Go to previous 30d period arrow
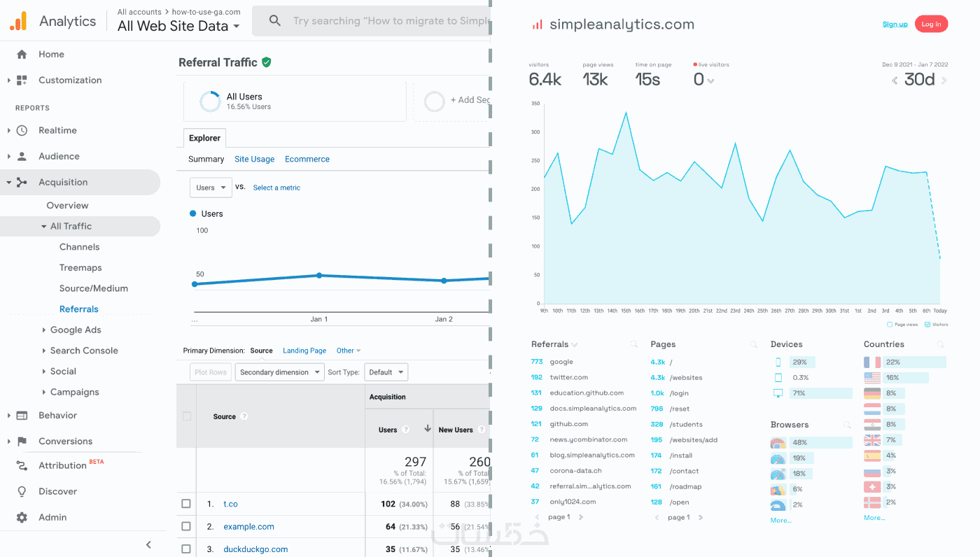Image resolution: width=980 pixels, height=557 pixels. [x=895, y=80]
